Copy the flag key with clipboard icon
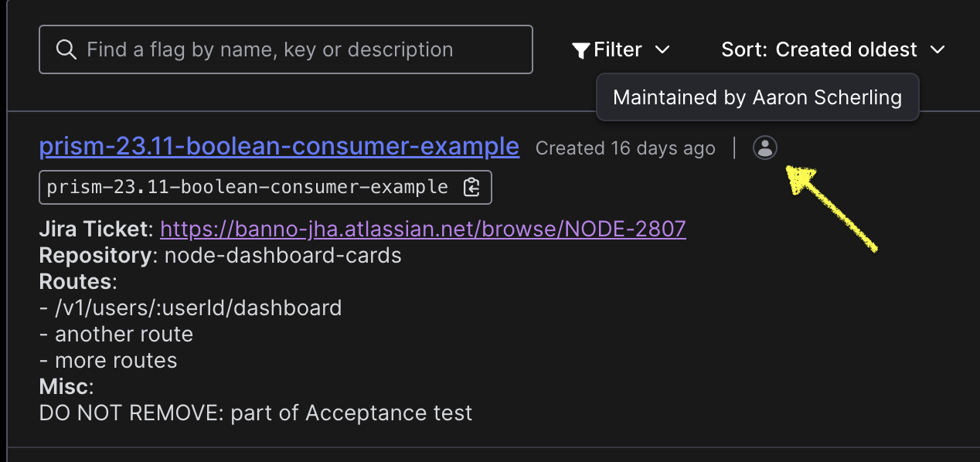The height and width of the screenshot is (462, 980). tap(471, 188)
